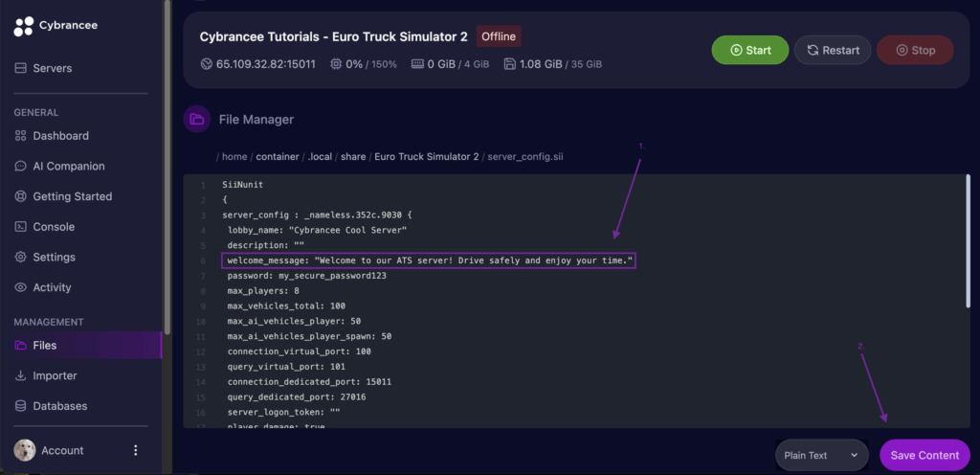980x475 pixels.
Task: Click the lobby_name "Cybrancee Cool Server" line
Action: (x=317, y=230)
